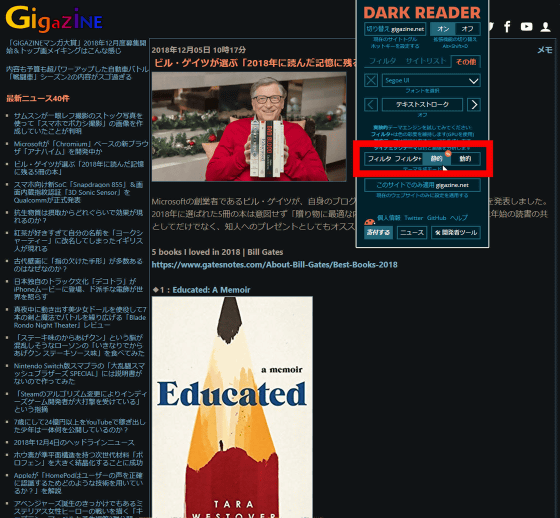Open the gatesnotes.com Best-Books-2018 URL
The image size is (560, 518).
click(274, 265)
